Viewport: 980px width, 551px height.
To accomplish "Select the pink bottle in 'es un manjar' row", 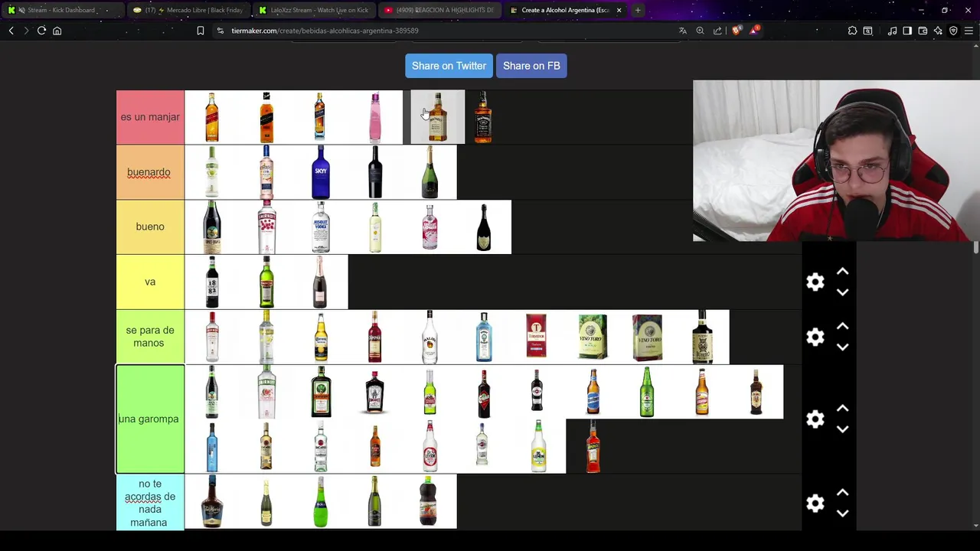I will coord(375,117).
